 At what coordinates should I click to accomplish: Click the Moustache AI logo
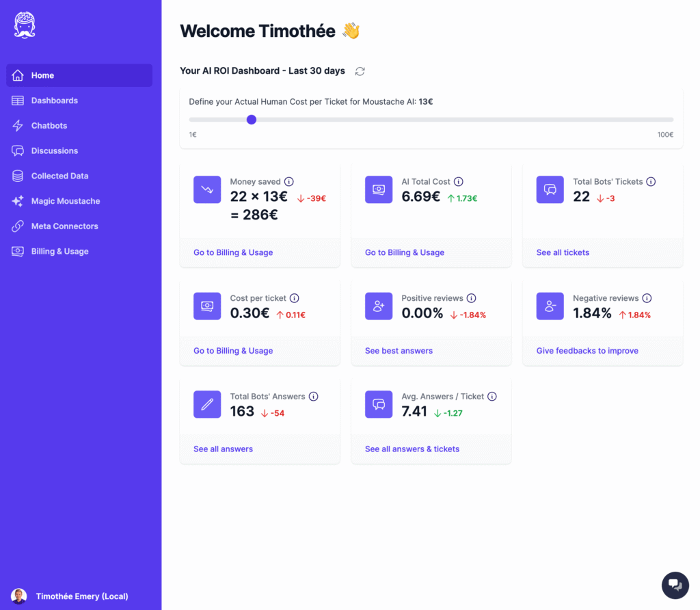[25, 25]
